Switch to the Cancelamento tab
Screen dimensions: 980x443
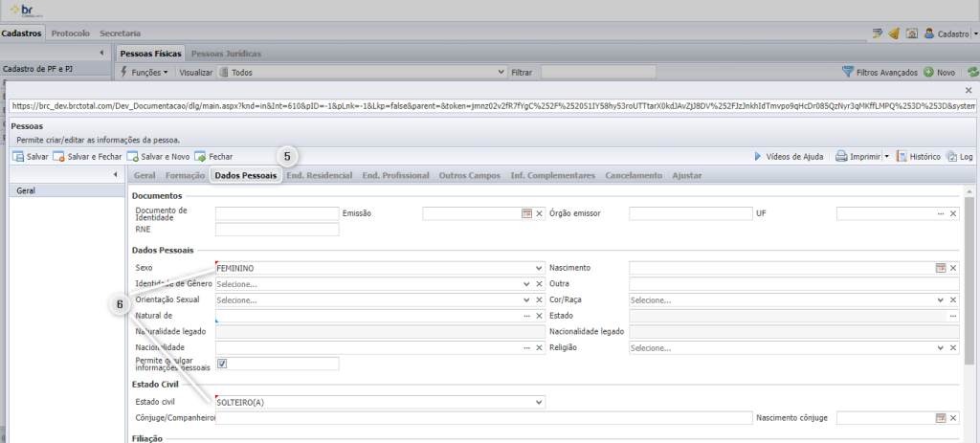634,176
